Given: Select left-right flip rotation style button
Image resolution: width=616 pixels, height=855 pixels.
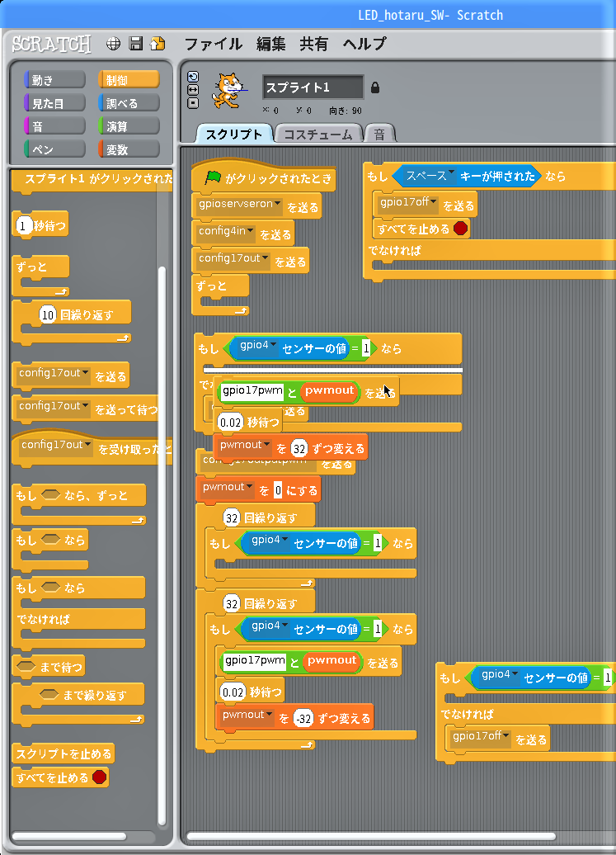Looking at the screenshot, I should pos(193,90).
